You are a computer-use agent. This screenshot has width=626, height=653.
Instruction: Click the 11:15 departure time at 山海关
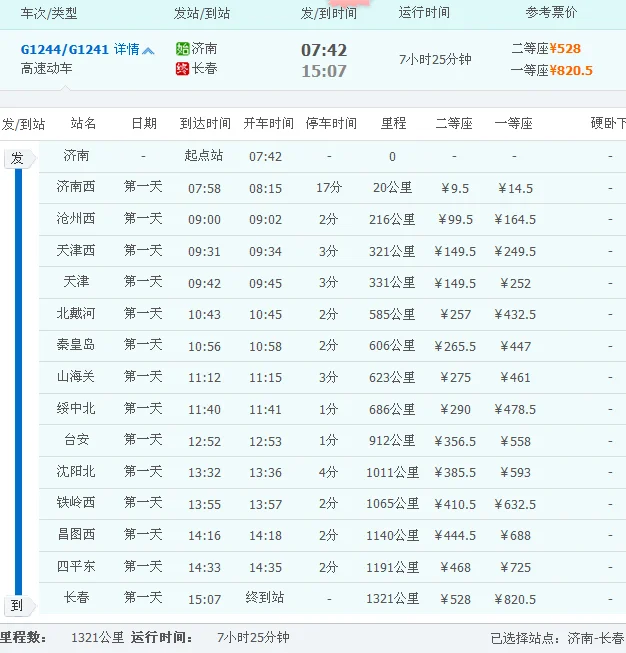265,378
